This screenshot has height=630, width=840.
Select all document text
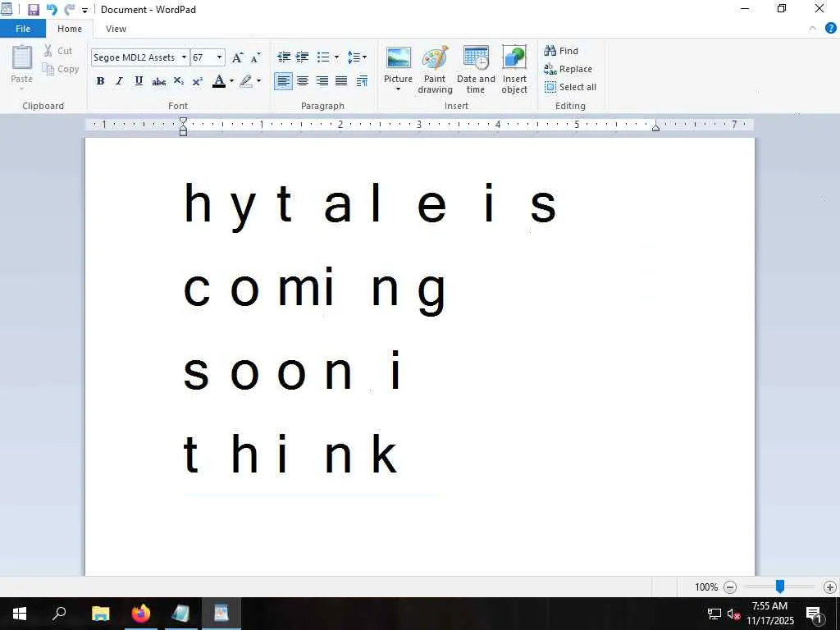(x=570, y=87)
